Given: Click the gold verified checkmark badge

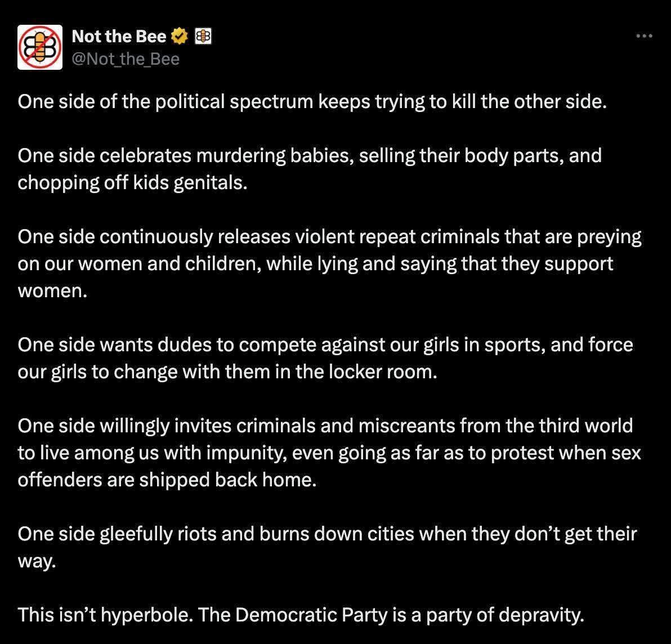Looking at the screenshot, I should tap(179, 37).
